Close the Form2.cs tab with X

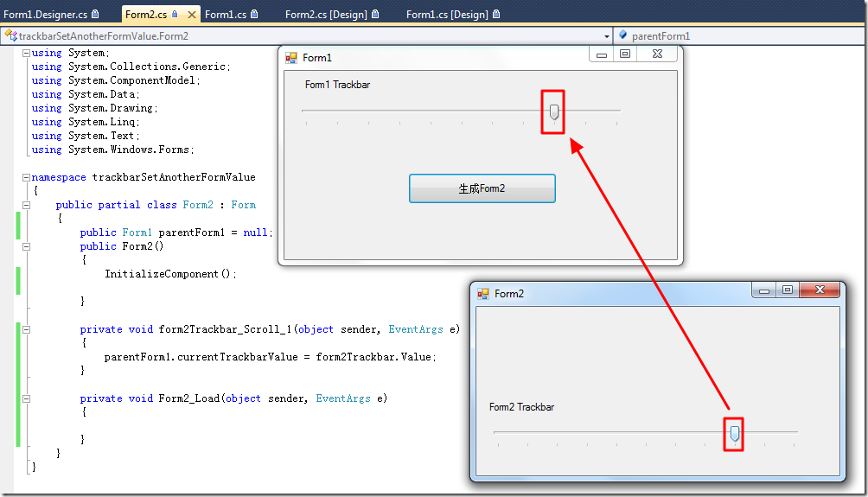click(x=192, y=15)
